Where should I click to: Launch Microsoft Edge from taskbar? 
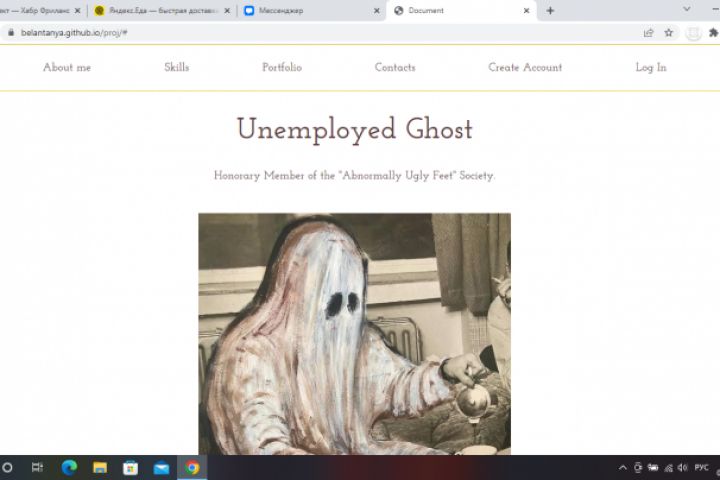(69, 468)
